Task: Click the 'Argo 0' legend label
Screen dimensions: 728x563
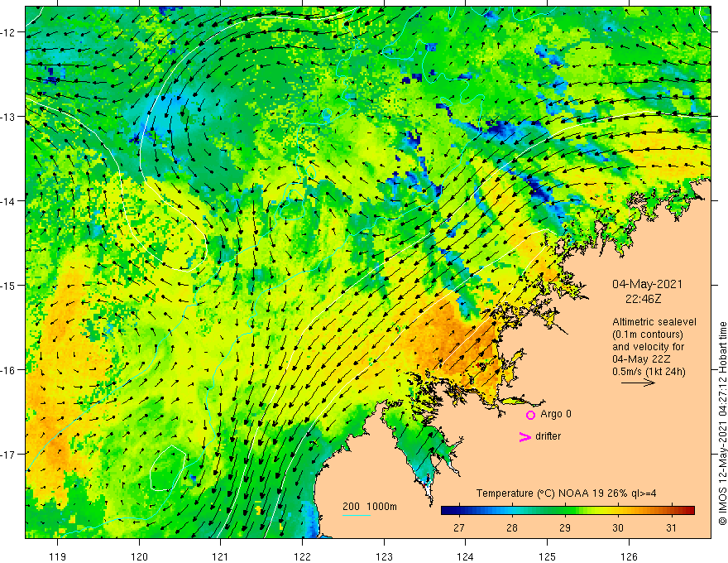Action: [x=556, y=414]
